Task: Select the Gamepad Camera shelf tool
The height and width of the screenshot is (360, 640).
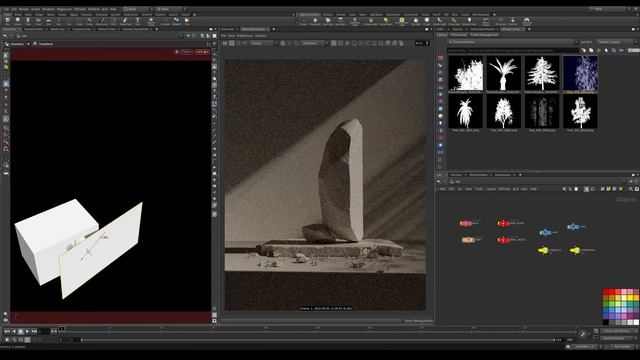Action: (x=527, y=21)
